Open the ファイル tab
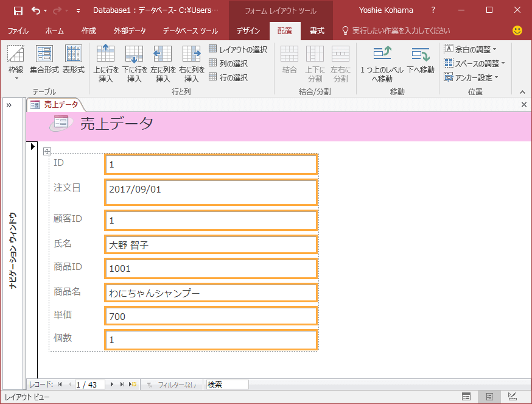The height and width of the screenshot is (404, 532). point(18,31)
